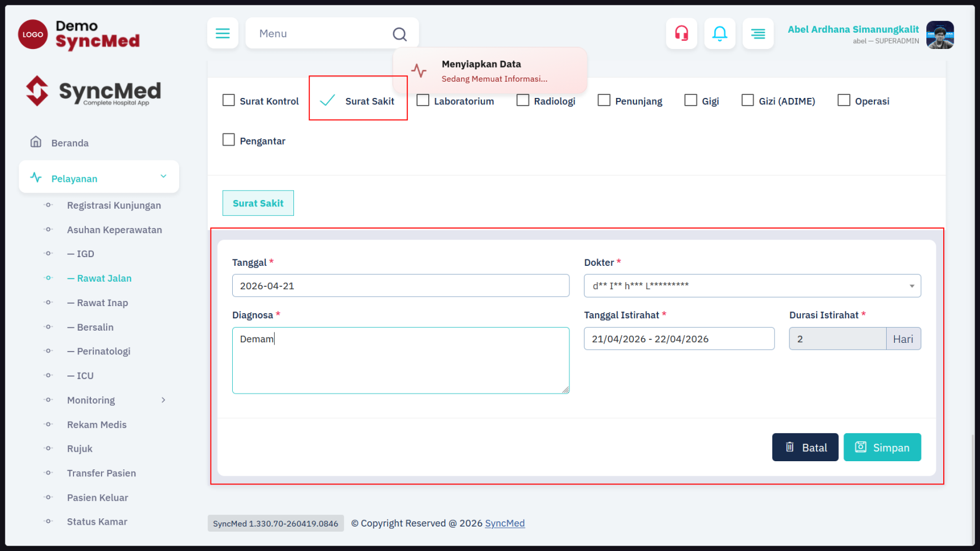Screen dimensions: 980x551
Task: Click bullet icon beside Rekam Medis
Action: point(48,424)
